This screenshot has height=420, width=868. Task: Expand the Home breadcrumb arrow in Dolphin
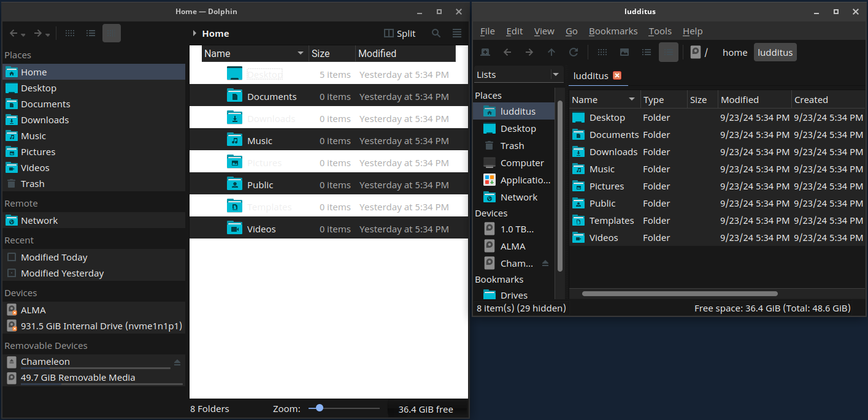click(194, 34)
